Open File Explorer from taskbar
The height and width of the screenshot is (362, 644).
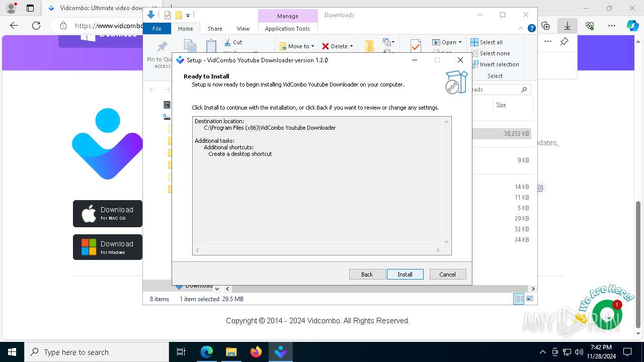pyautogui.click(x=231, y=352)
